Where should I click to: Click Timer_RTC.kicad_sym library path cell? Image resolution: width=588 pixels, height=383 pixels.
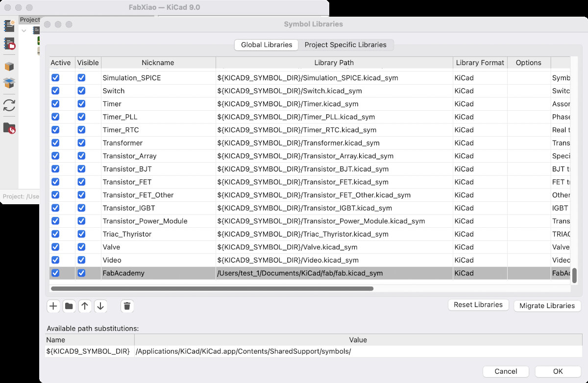(x=334, y=130)
